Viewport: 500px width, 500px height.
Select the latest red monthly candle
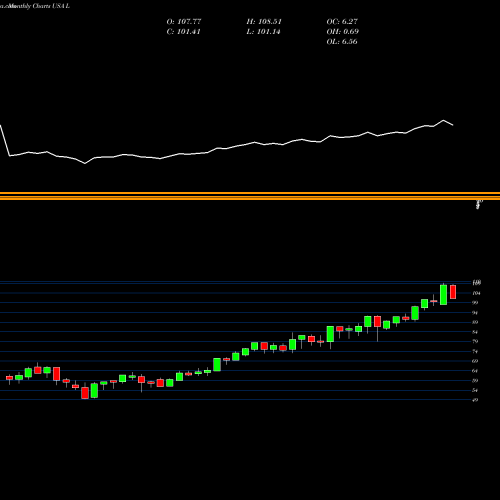pyautogui.click(x=453, y=292)
